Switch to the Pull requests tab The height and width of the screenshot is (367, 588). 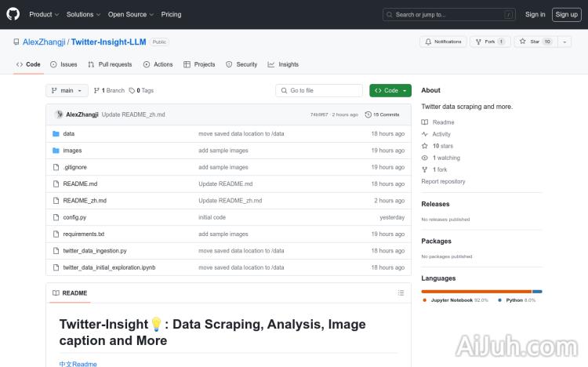110,64
